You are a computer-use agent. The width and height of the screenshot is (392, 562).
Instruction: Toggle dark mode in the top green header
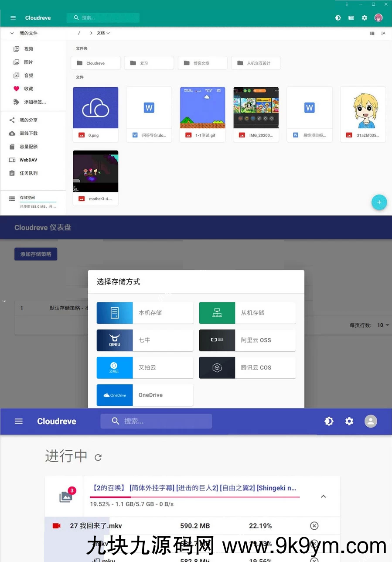pyautogui.click(x=338, y=18)
